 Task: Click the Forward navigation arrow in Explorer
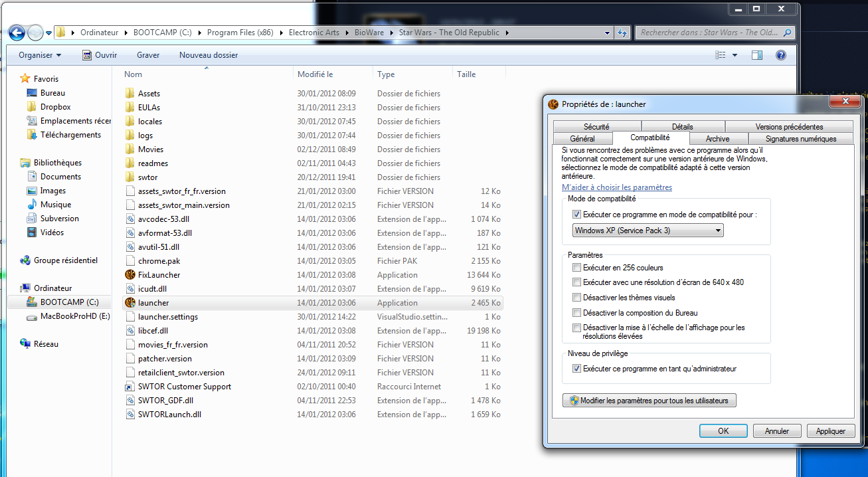[35, 33]
